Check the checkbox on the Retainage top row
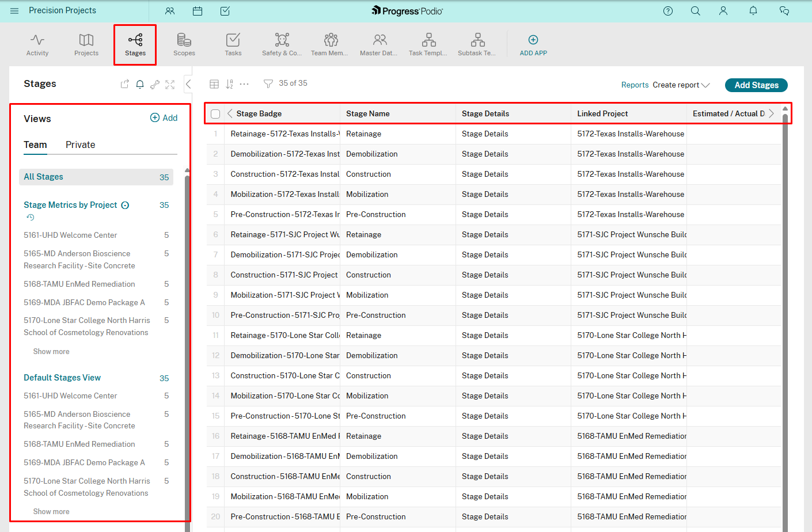 [215, 134]
